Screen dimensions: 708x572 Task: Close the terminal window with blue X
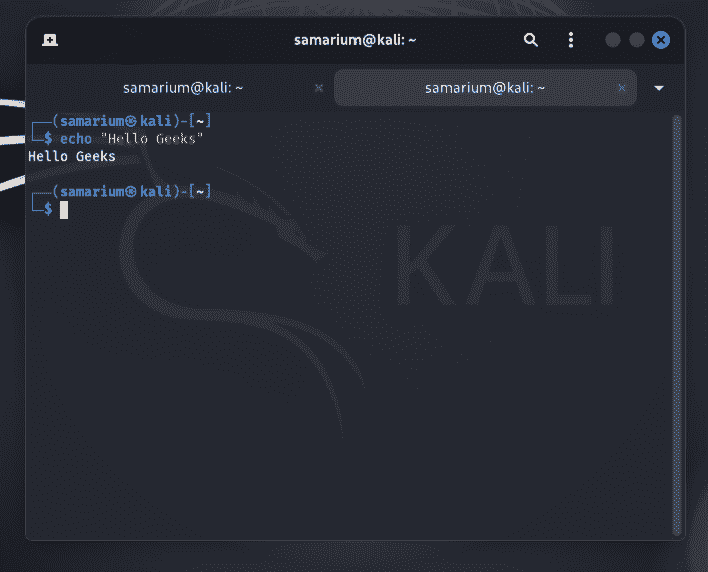click(x=661, y=40)
